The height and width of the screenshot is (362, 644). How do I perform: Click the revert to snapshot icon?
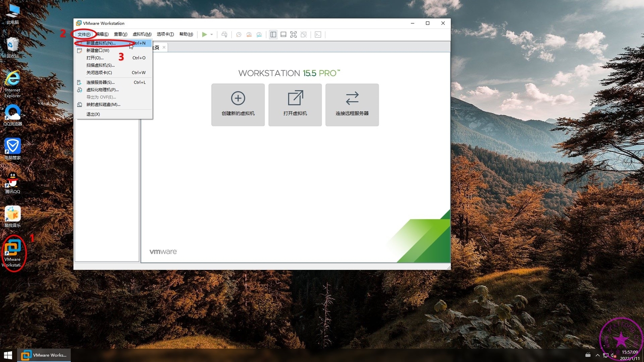coord(249,34)
